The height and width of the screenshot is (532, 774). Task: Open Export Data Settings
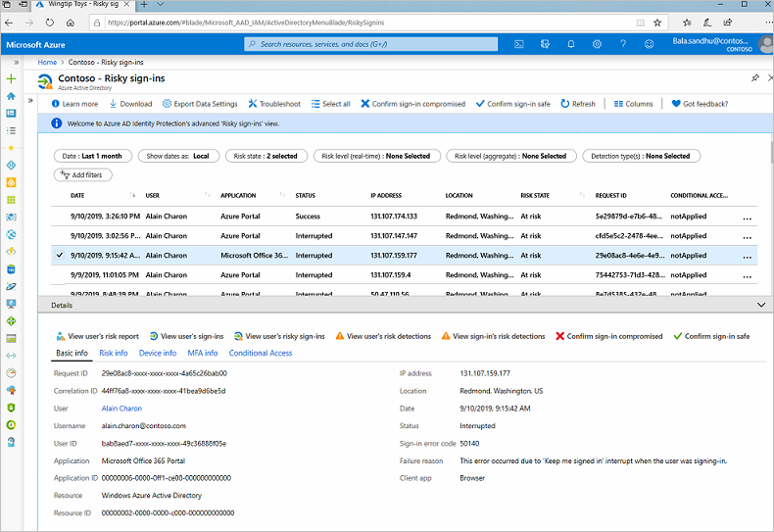pyautogui.click(x=200, y=104)
